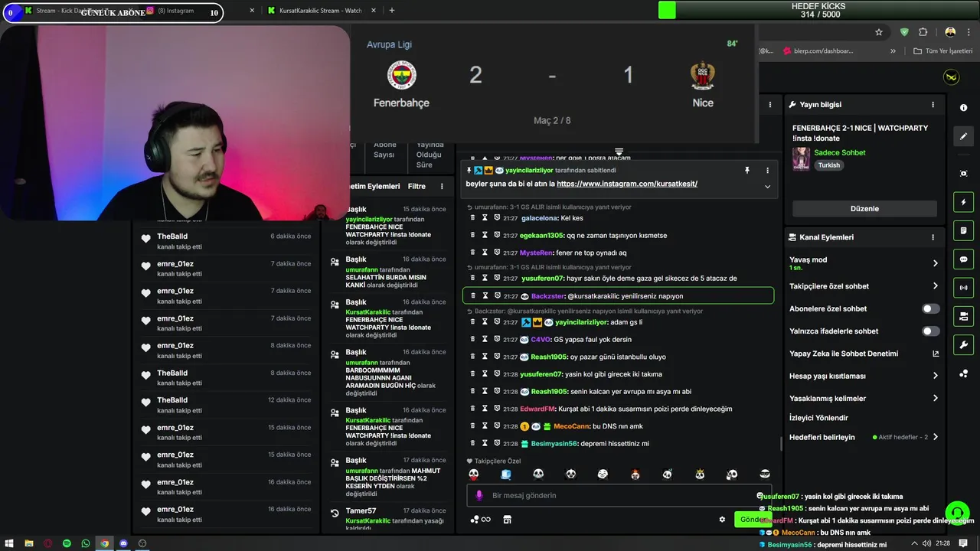Bookmark this page with star icon

tap(879, 32)
